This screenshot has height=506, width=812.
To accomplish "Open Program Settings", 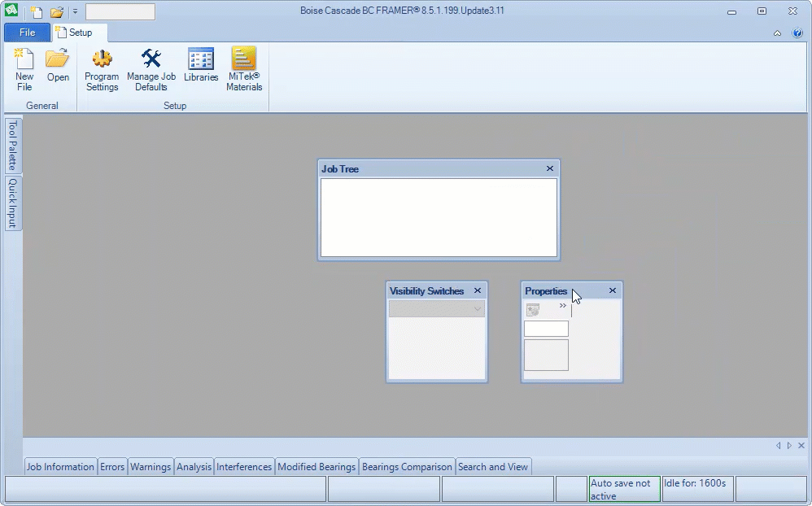I will (x=102, y=70).
